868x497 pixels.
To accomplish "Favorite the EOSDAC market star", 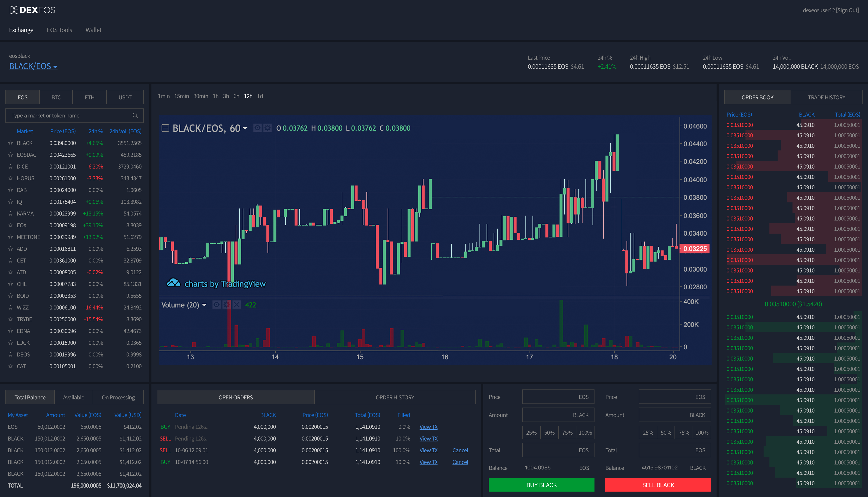I will [11, 155].
